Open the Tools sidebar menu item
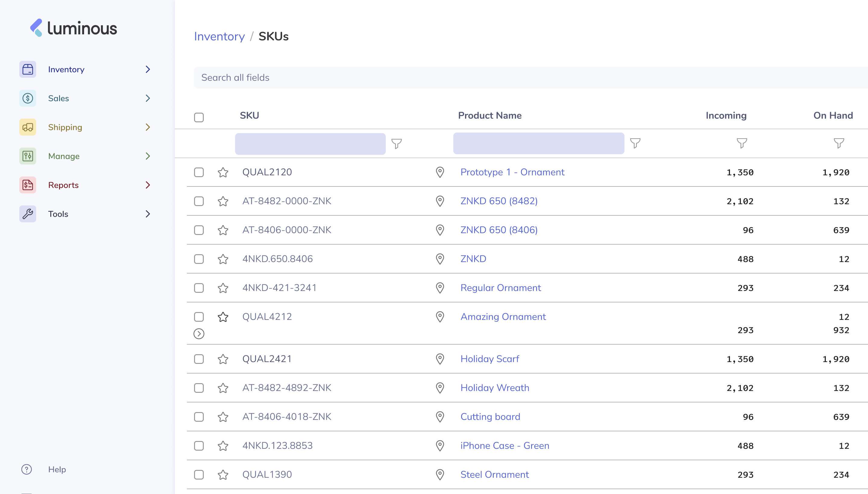Screen dimensions: 868x494 tap(58, 214)
